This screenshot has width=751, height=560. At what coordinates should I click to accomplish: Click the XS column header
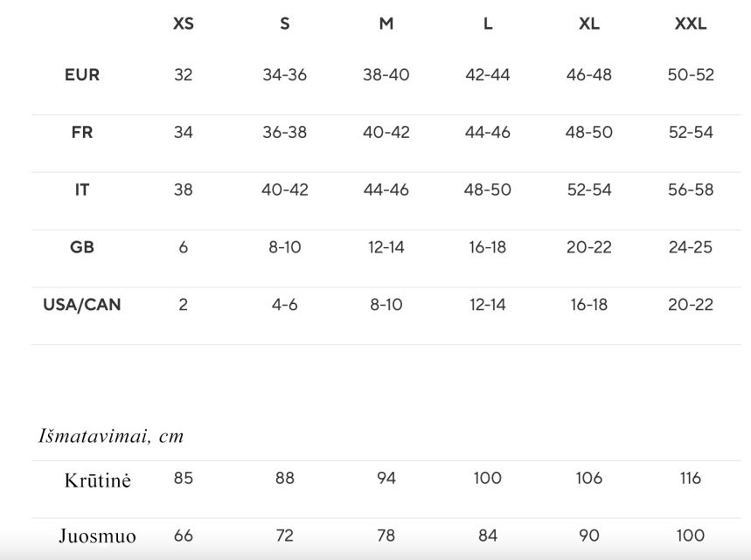(x=184, y=24)
